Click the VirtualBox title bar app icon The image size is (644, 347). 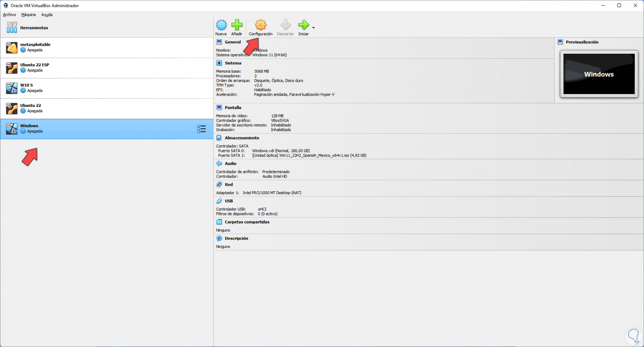(5, 5)
